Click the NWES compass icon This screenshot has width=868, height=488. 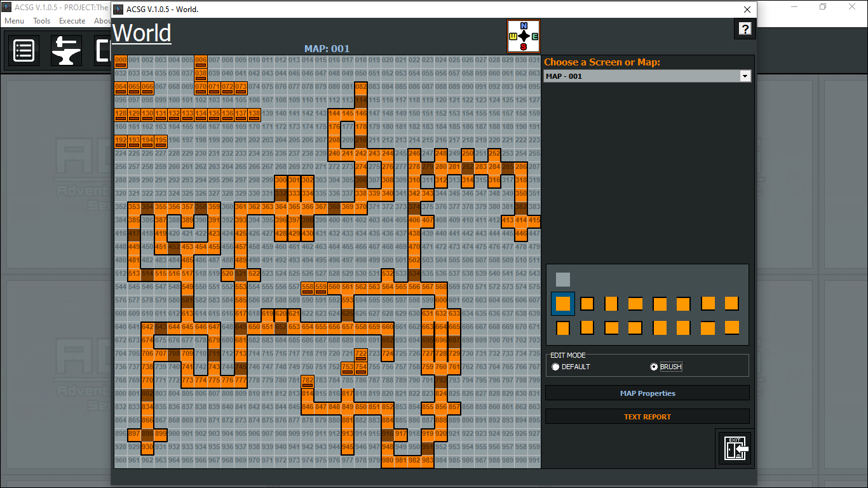coord(523,36)
